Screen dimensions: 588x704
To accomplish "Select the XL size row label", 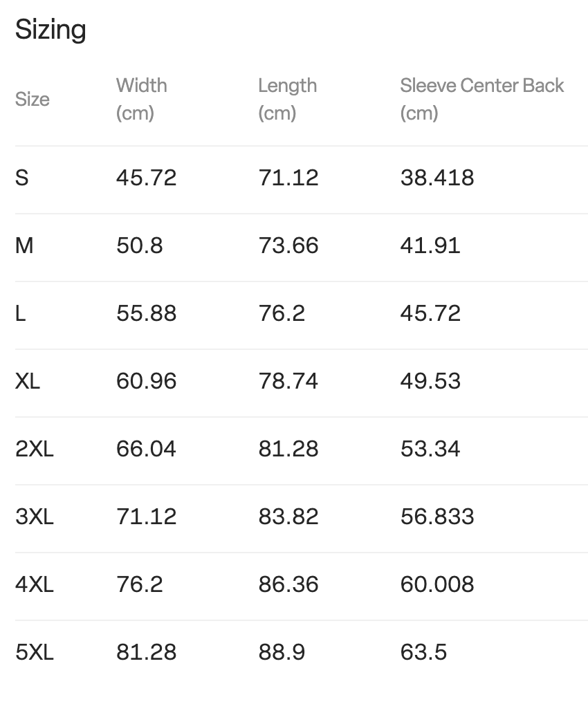I will click(x=28, y=381).
